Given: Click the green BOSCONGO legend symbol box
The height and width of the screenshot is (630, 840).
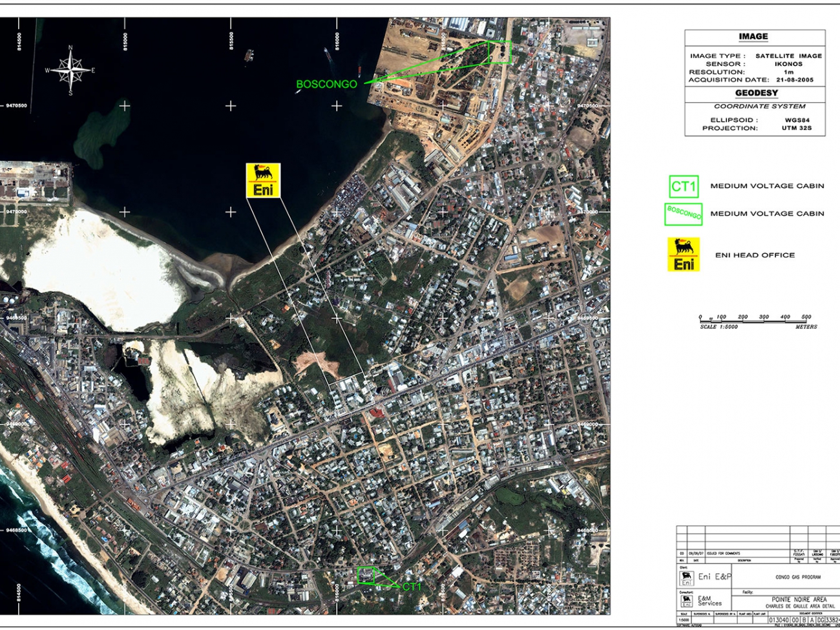Looking at the screenshot, I should point(684,214).
